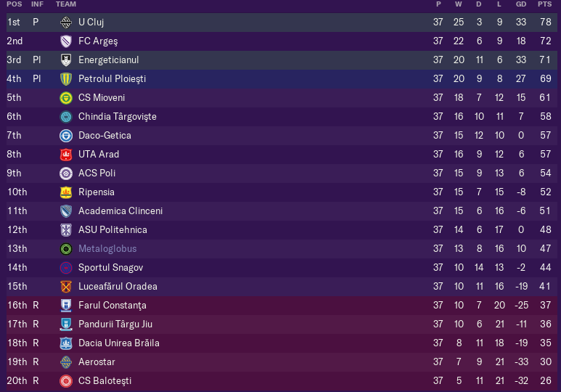Image resolution: width=561 pixels, height=392 pixels.
Task: Click the Farul Constanţa team name
Action: 112,306
